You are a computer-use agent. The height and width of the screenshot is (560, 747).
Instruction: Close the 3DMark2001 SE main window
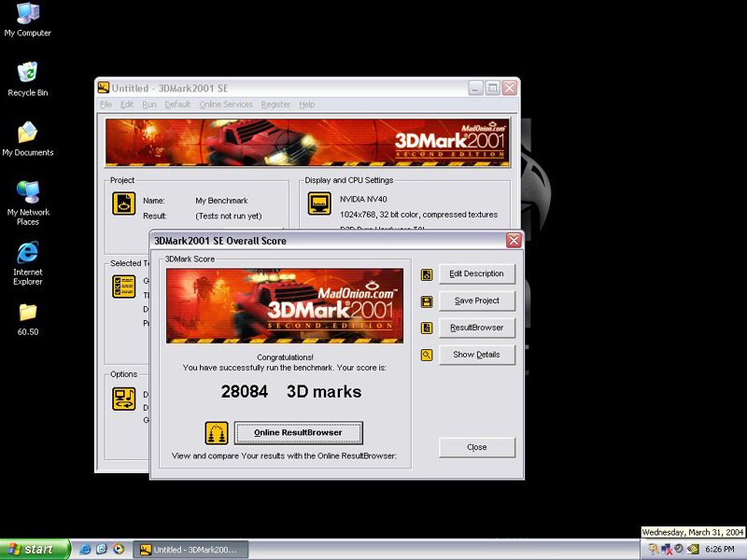tap(509, 88)
